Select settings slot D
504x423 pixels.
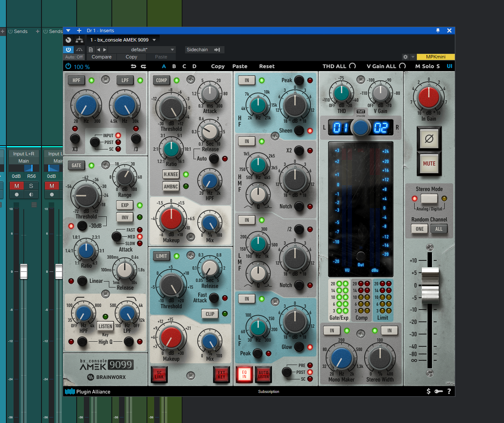(x=194, y=66)
